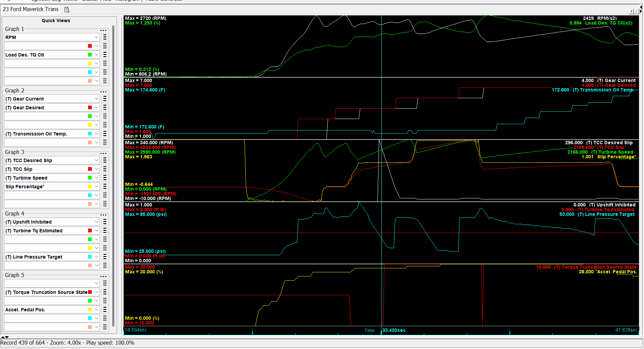Screen dimensions: 644x349
Task: Open Accel. Pedal Pos. options icon
Action: pos(105,310)
